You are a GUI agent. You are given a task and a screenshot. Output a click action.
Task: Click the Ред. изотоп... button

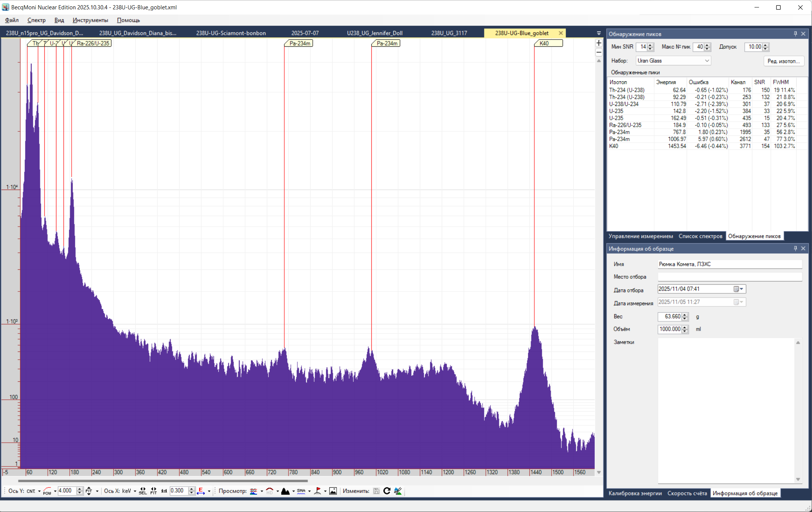click(x=784, y=61)
